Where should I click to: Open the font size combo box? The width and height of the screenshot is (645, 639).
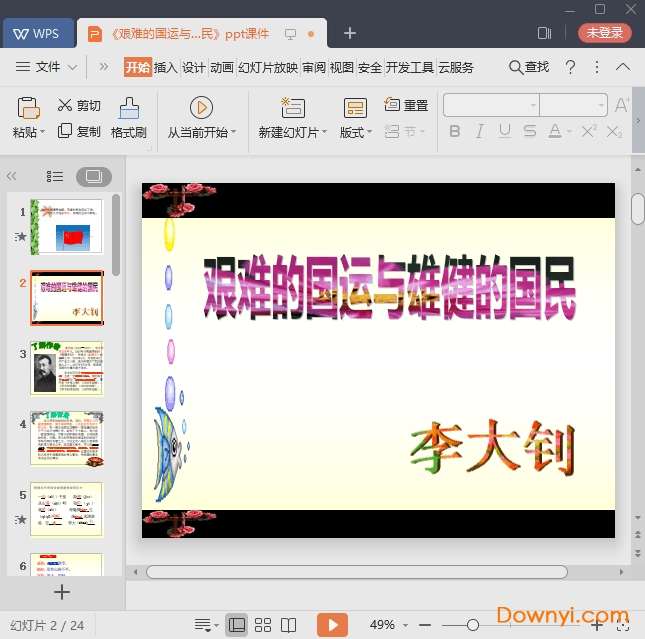point(573,105)
